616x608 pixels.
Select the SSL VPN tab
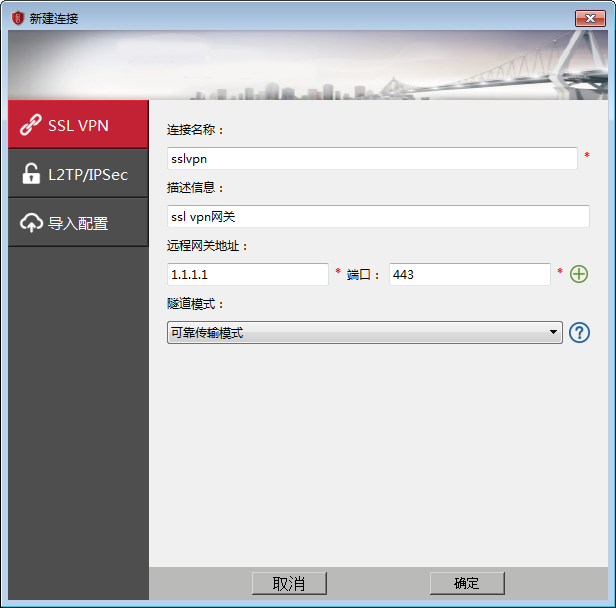78,125
